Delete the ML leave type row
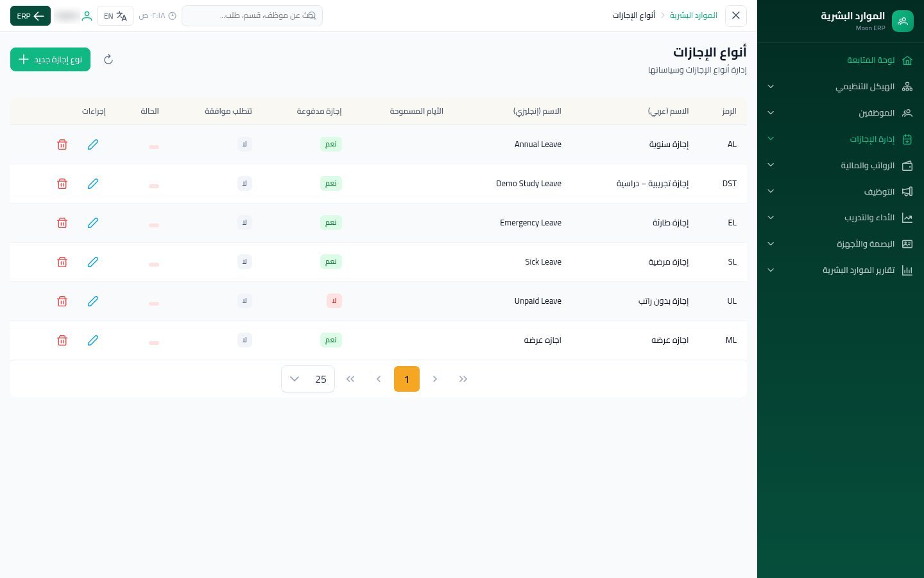The image size is (924, 578). pyautogui.click(x=62, y=340)
